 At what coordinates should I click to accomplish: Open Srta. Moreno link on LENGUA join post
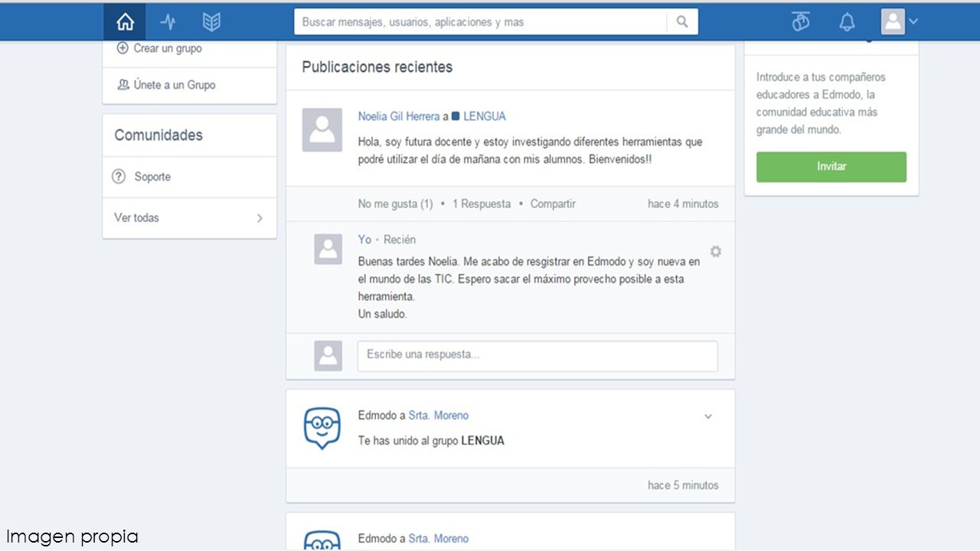click(438, 416)
